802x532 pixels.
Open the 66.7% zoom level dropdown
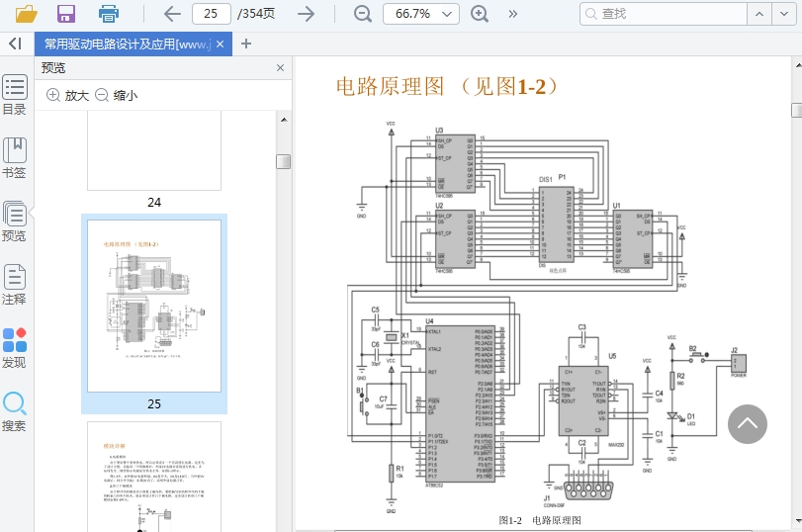click(x=421, y=14)
